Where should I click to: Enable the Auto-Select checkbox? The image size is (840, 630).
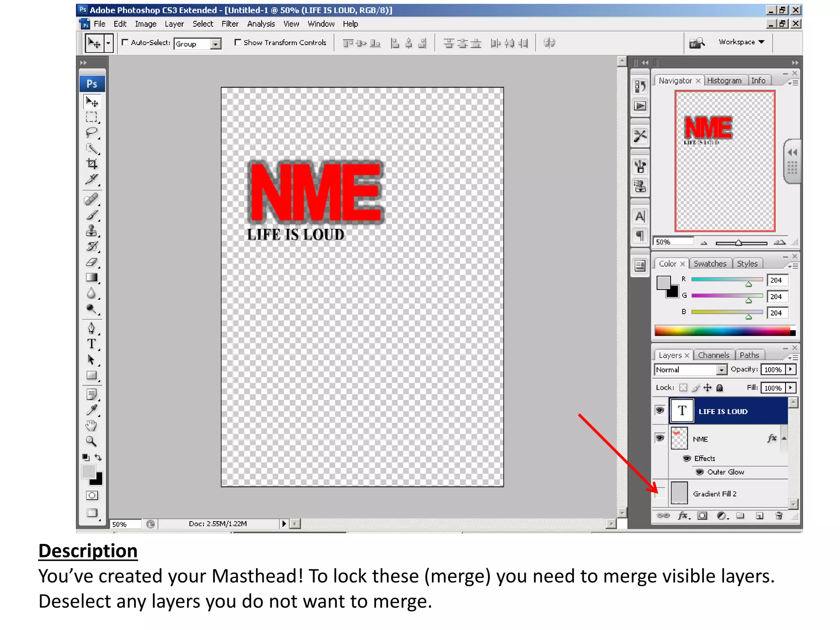tap(125, 42)
